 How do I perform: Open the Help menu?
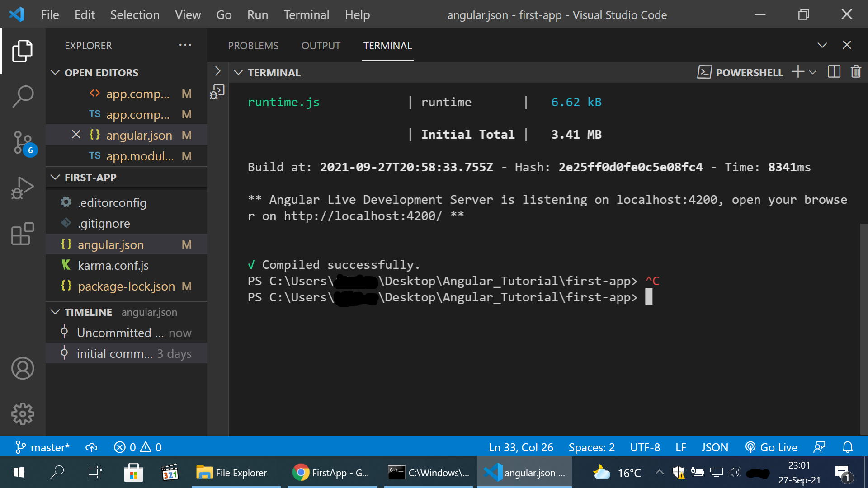(357, 14)
